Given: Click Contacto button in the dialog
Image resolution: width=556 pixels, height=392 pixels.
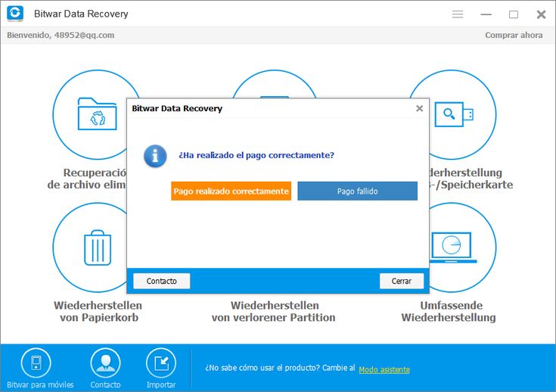Looking at the screenshot, I should tap(162, 281).
